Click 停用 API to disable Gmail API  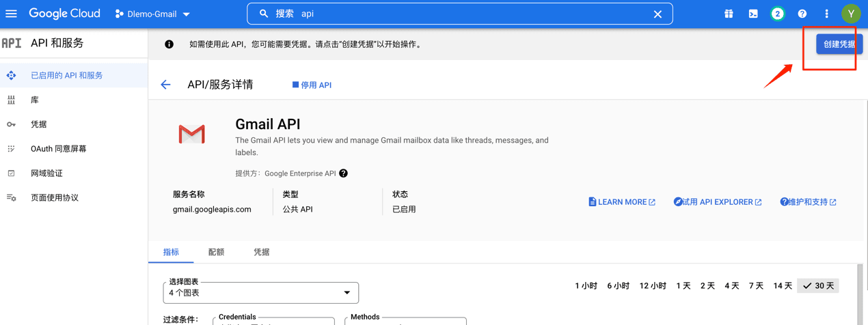312,85
